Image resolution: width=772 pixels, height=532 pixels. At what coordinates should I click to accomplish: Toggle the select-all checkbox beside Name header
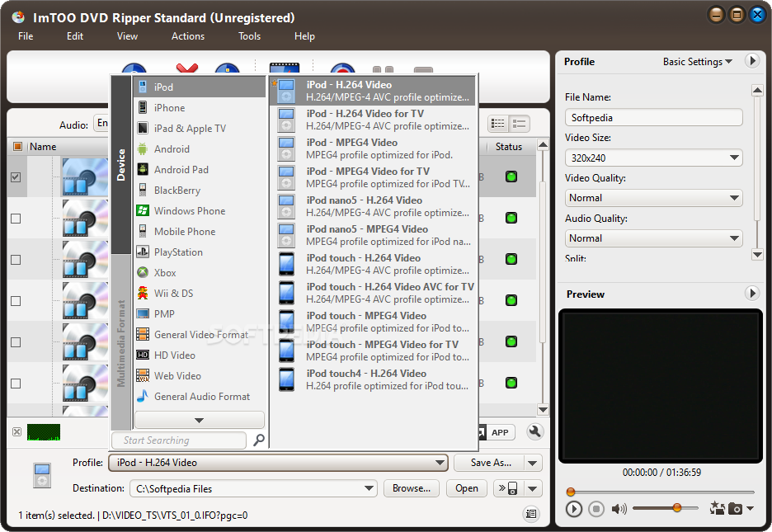(17, 147)
